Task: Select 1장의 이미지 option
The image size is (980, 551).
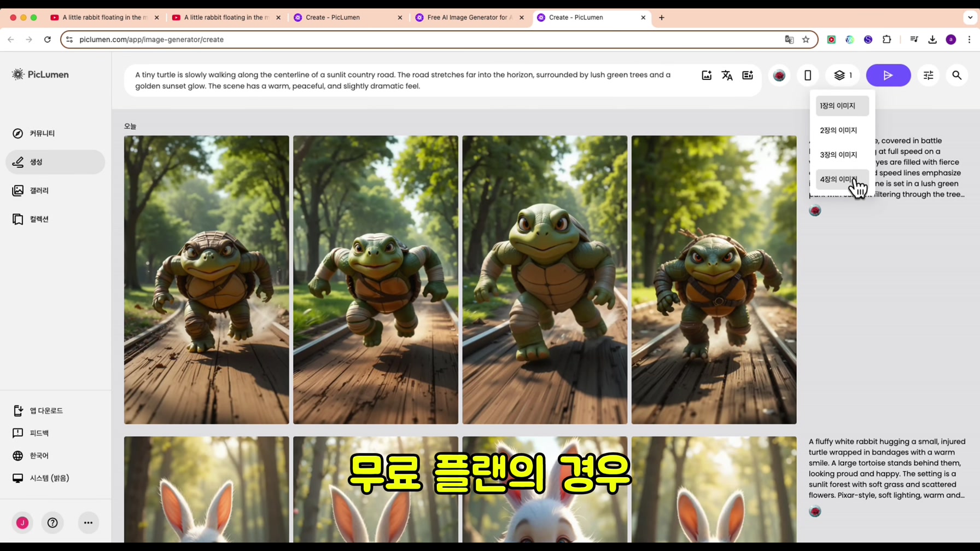Action: pos(842,106)
